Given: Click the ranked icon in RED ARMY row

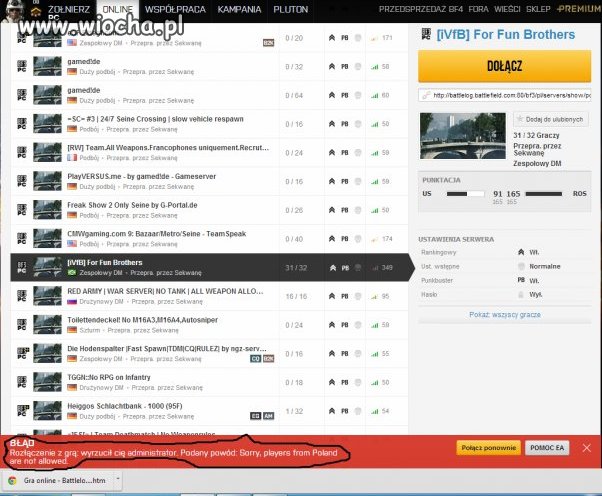Looking at the screenshot, I should pos(332,296).
